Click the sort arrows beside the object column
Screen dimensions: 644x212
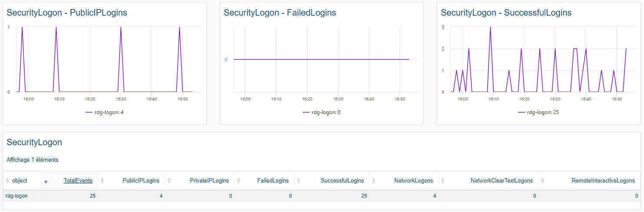tap(7, 181)
